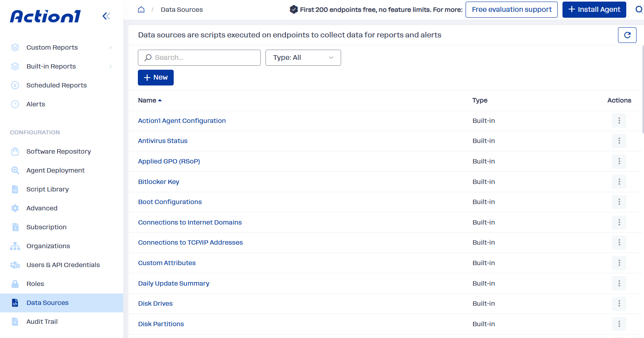This screenshot has height=338, width=644.
Task: Click the Script Library file icon
Action: point(15,189)
